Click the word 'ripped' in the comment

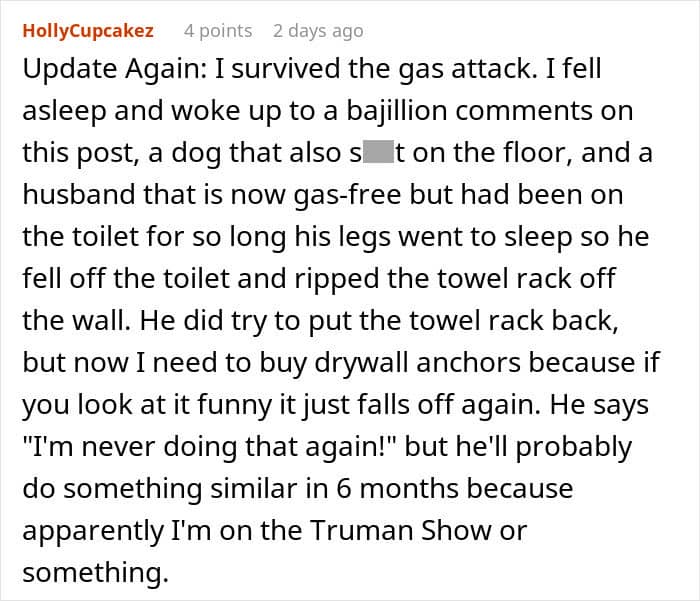[376, 277]
